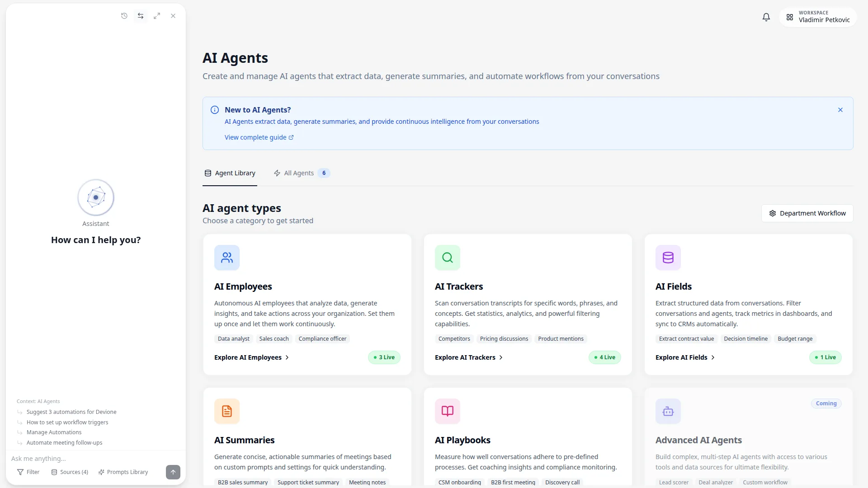868x488 pixels.
Task: Expand the assistant panel to fullscreen
Action: coord(157,16)
